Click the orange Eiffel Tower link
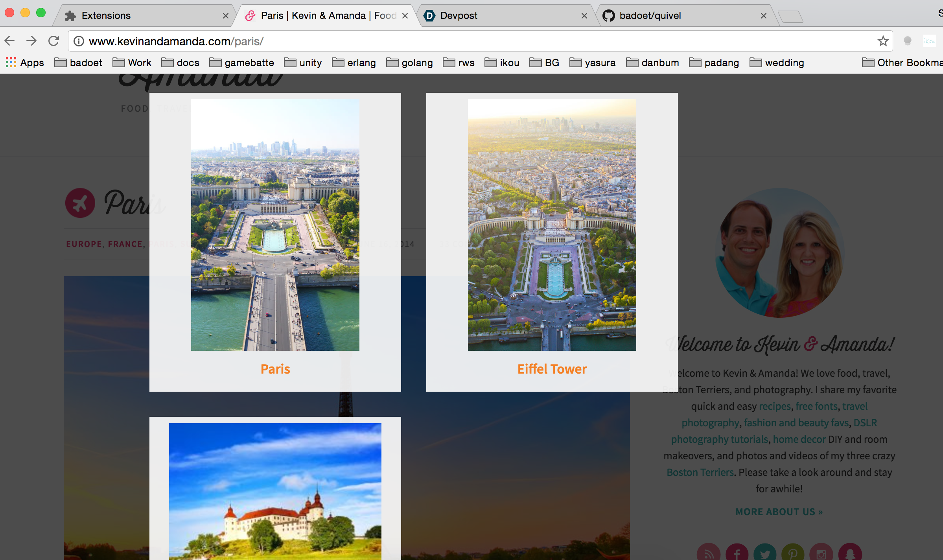Screen dimensions: 943x560 [552, 369]
